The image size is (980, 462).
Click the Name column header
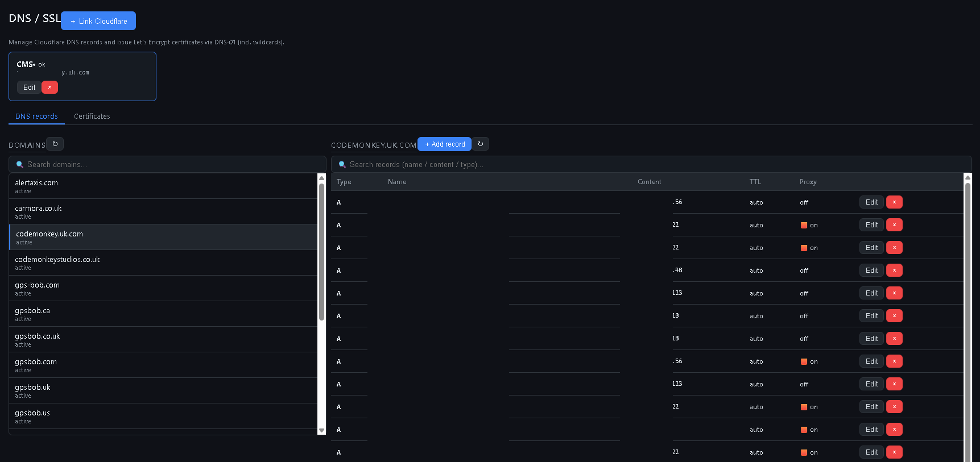397,182
